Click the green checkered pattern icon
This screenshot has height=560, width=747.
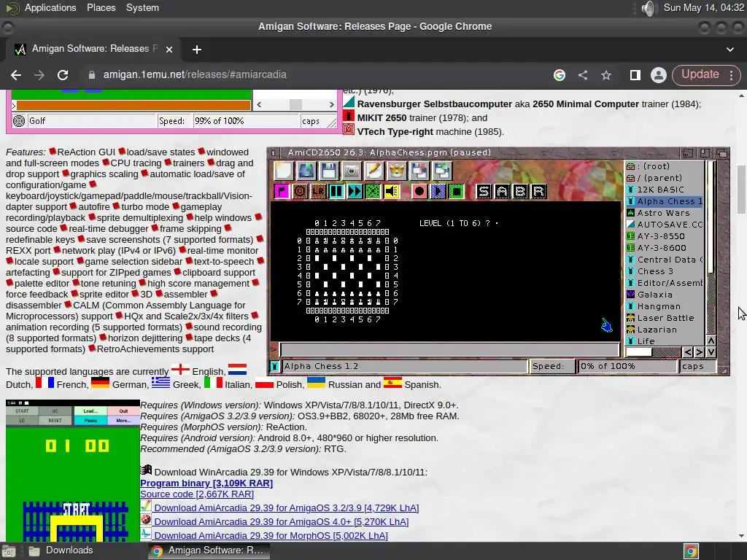pyautogui.click(x=373, y=192)
